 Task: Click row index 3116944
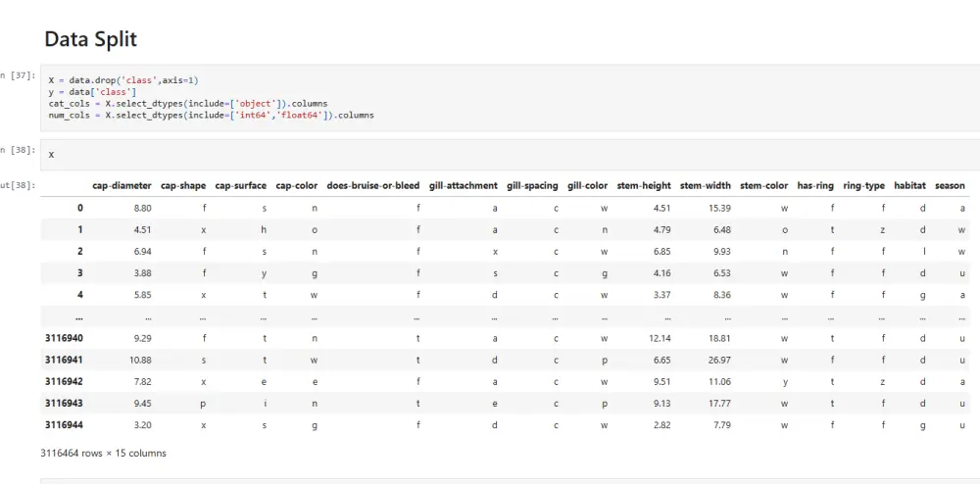tap(64, 424)
